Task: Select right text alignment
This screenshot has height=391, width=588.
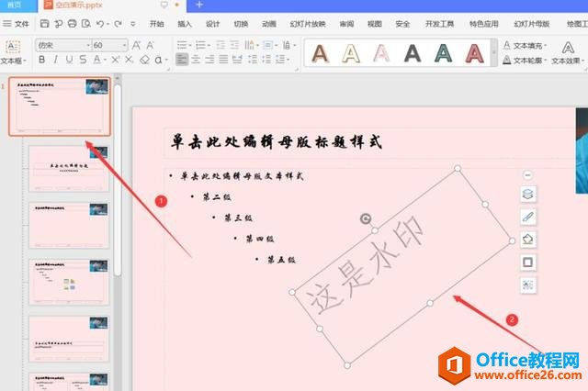Action: (209, 59)
